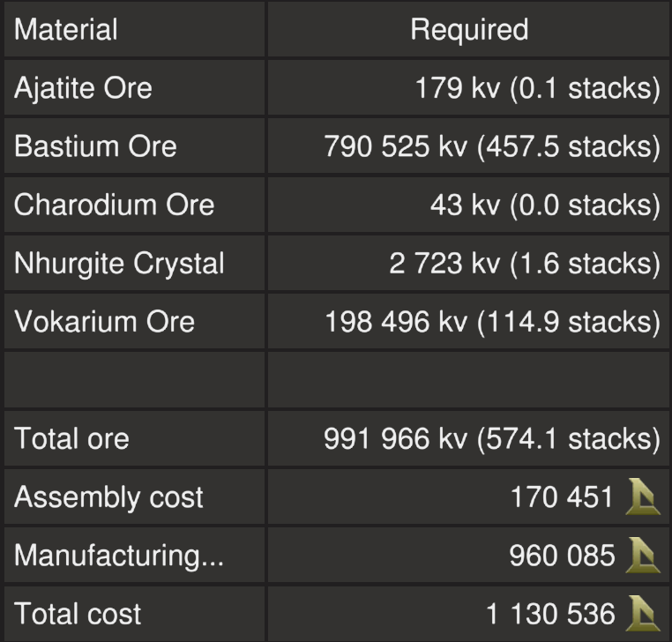Select the Bastium Ore material name

click(95, 146)
